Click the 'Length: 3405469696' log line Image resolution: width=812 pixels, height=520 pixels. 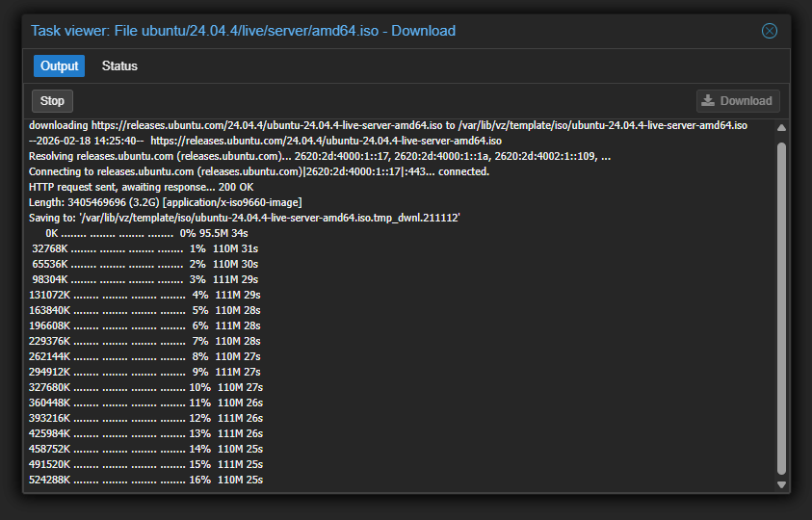165,202
